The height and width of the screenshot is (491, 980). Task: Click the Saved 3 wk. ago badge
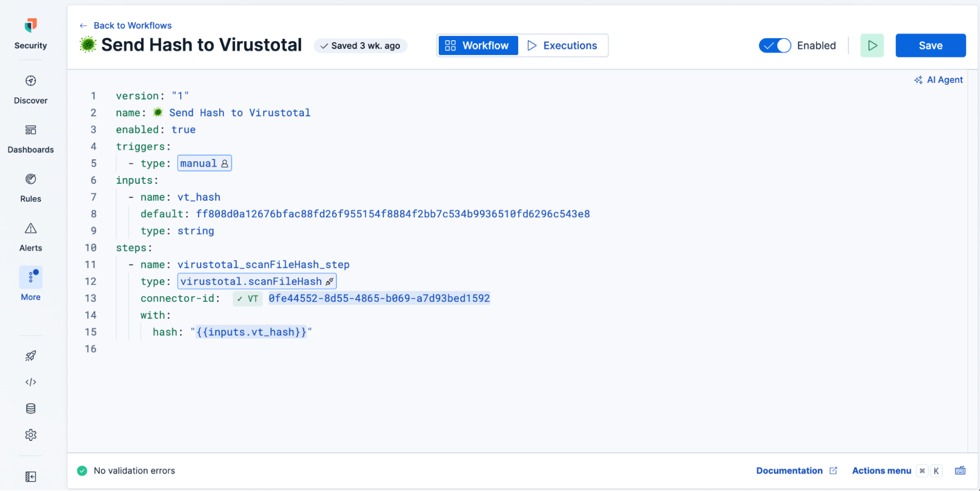pos(360,46)
